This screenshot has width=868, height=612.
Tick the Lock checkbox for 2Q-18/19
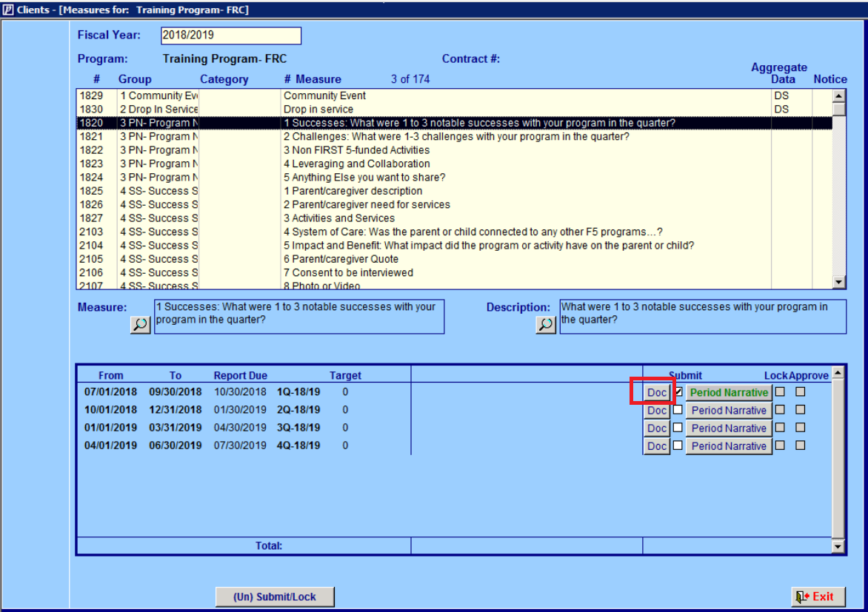coord(780,410)
